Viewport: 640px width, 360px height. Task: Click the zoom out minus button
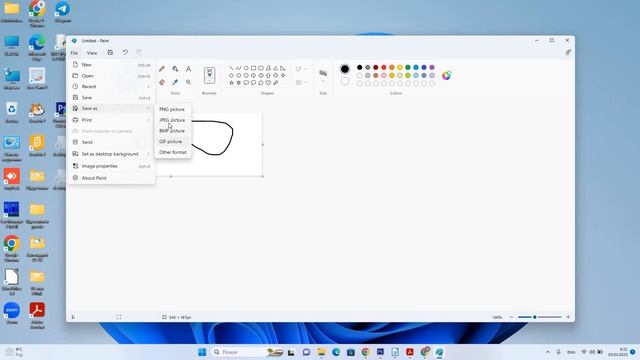(x=511, y=317)
